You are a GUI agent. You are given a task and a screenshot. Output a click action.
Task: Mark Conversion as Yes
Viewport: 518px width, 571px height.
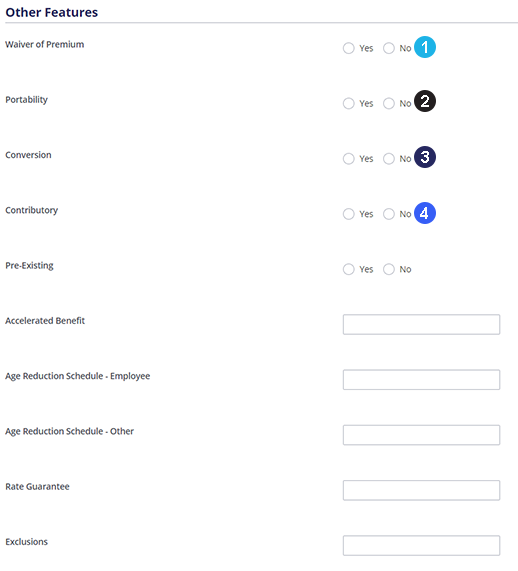pyautogui.click(x=349, y=159)
